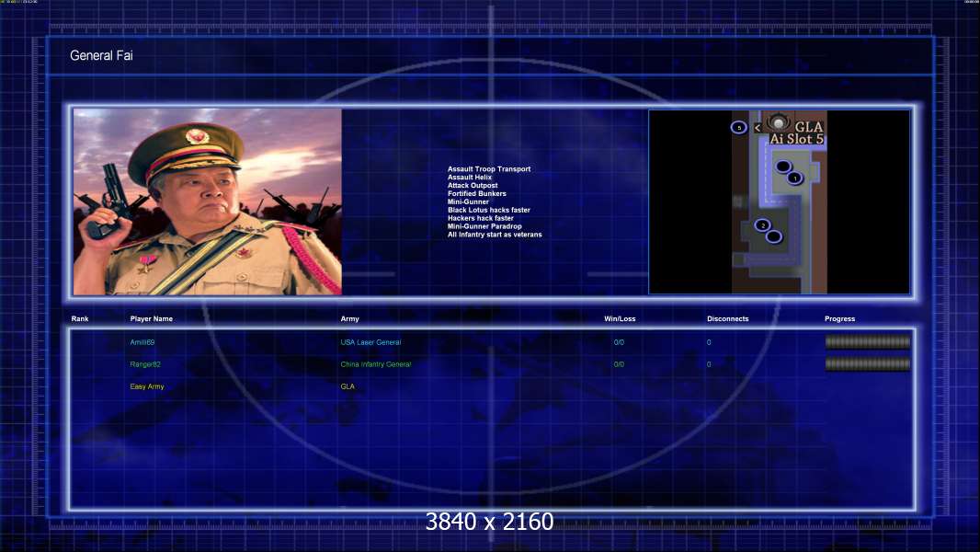Select player Amill69 in the list

(142, 342)
